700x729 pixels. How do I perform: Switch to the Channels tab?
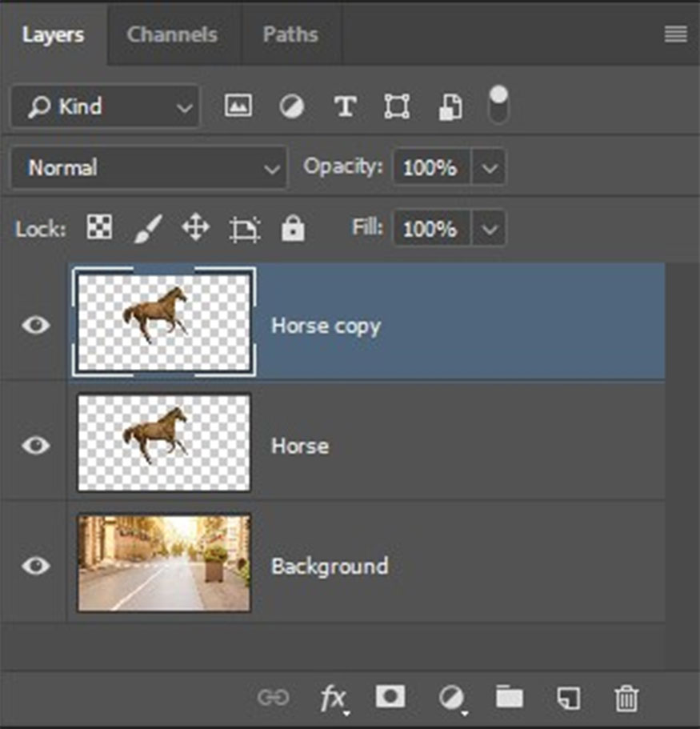(x=172, y=34)
